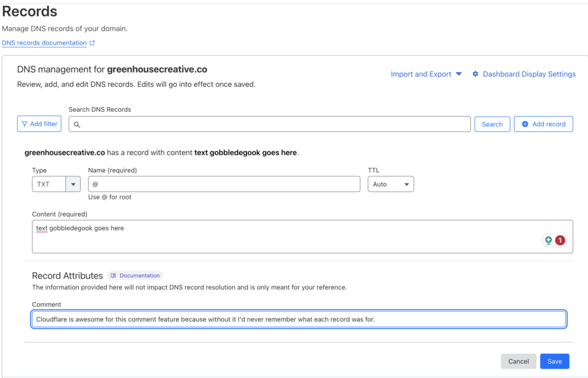Viewport: 588px width, 378px height.
Task: Cancel editing the DNS record
Action: point(519,361)
